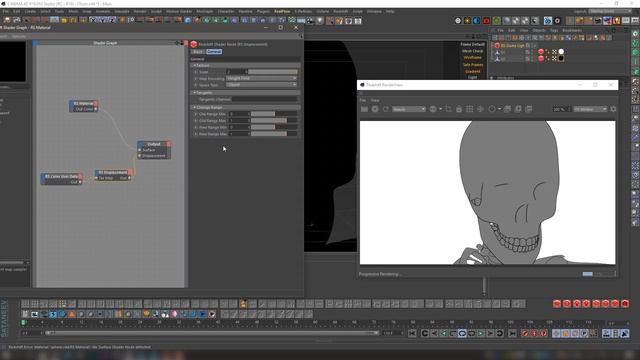Refresh the Redshift RenderView render
This screenshot has width=640, height=360.
coord(385,109)
